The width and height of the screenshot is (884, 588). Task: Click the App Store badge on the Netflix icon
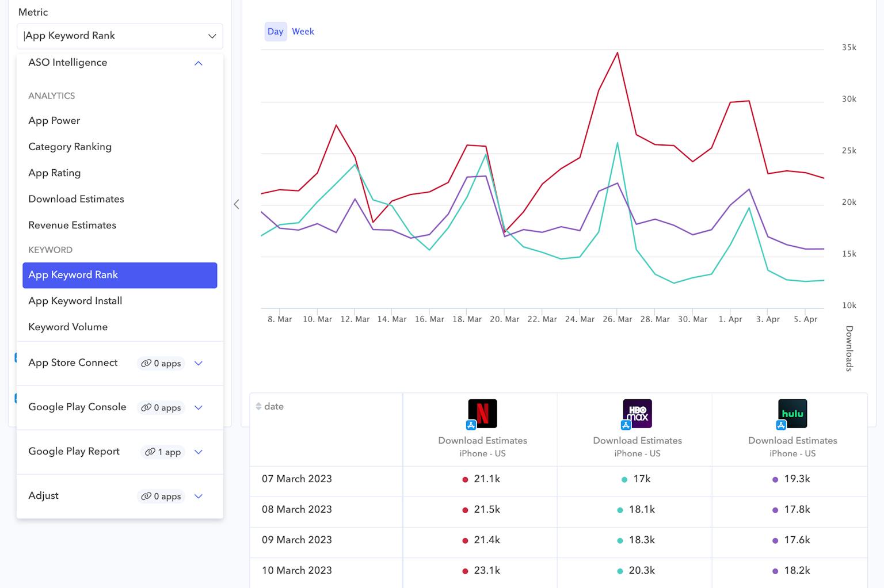471,426
